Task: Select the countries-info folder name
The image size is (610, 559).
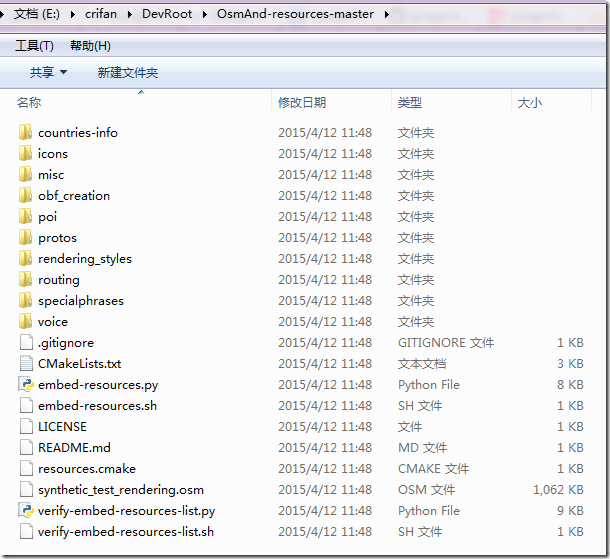Action: (78, 133)
